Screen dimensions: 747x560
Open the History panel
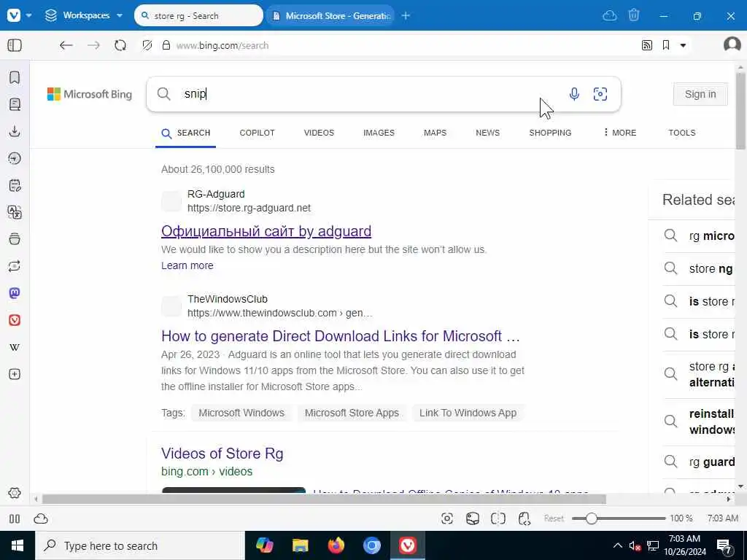pyautogui.click(x=15, y=158)
